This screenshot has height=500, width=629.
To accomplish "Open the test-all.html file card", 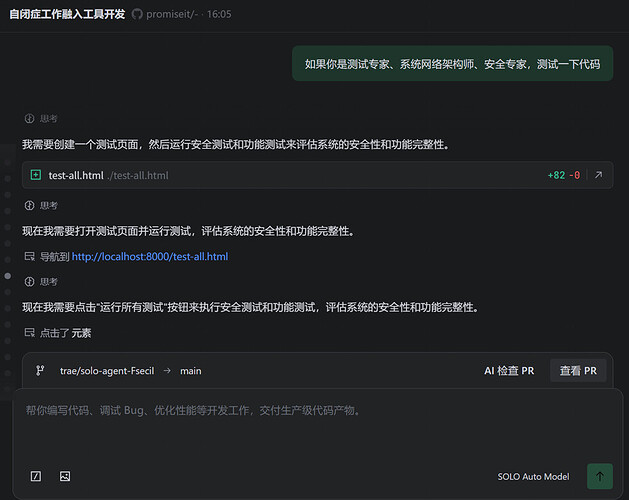I will click(317, 175).
